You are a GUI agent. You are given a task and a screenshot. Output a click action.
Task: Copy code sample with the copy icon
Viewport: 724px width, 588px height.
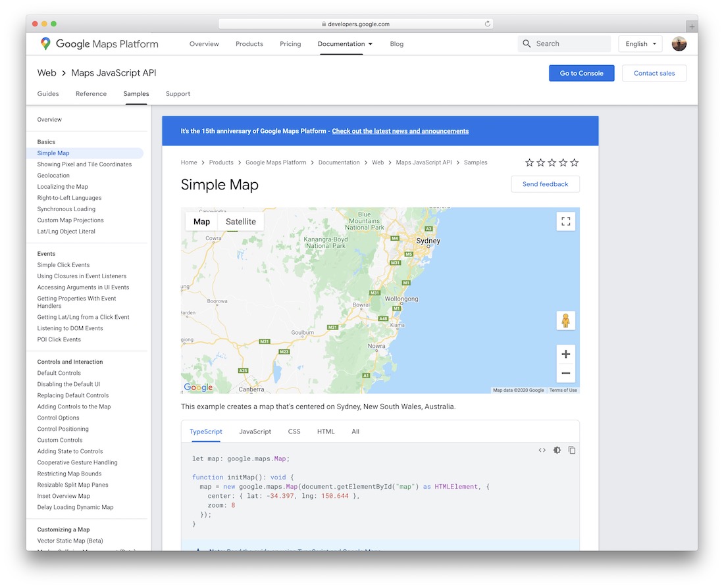coord(572,451)
